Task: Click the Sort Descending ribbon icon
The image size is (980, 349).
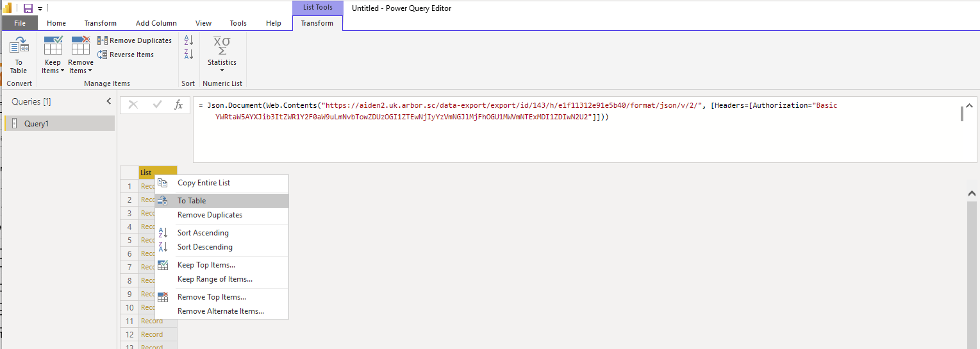Action: pos(188,55)
